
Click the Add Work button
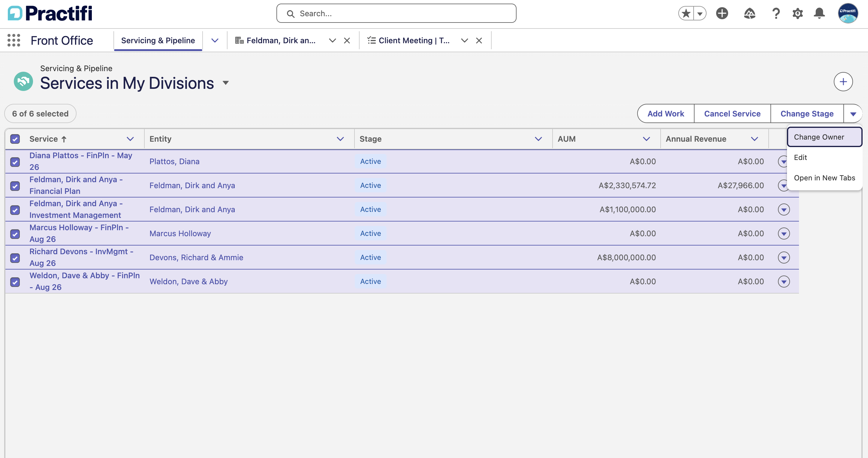click(x=665, y=113)
